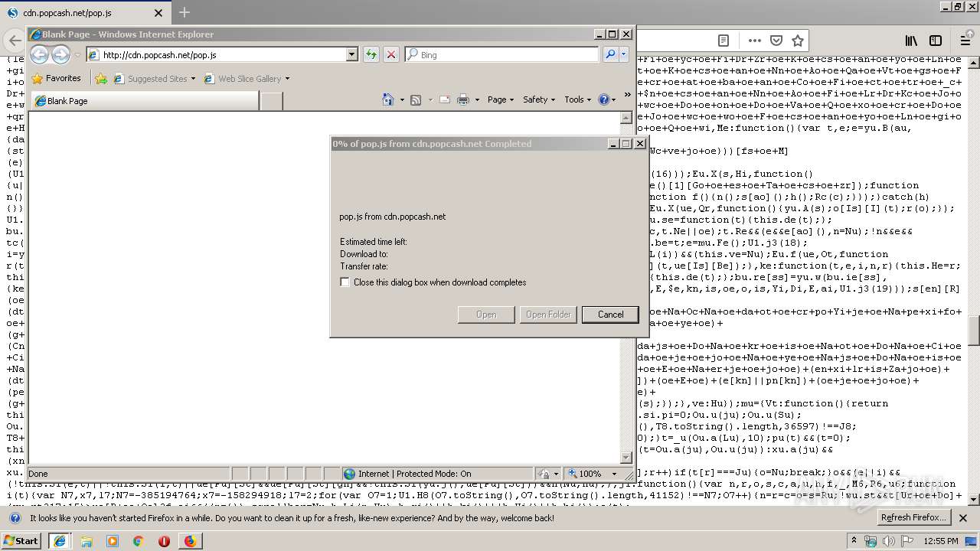Click the Firefox Back arrow button
Viewport: 980px width, 551px height.
(15, 41)
